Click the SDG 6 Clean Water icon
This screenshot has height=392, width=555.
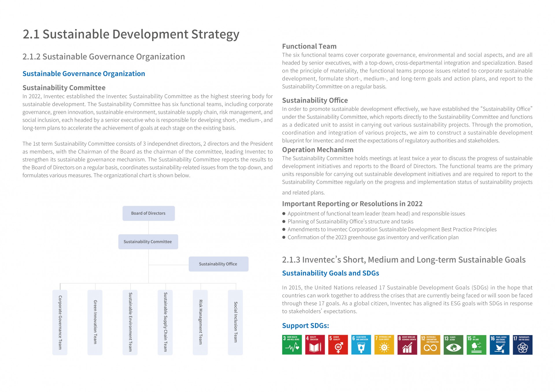click(361, 345)
